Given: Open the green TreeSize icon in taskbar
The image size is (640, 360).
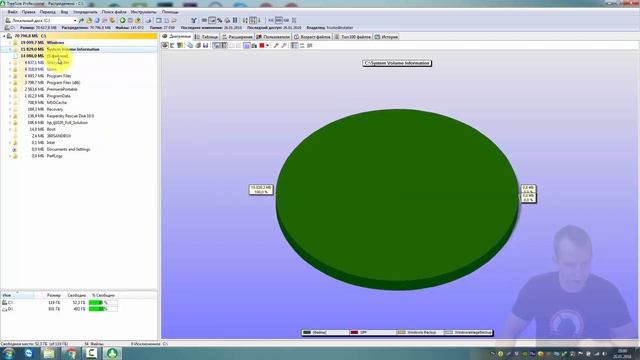Looking at the screenshot, I should click(x=113, y=353).
